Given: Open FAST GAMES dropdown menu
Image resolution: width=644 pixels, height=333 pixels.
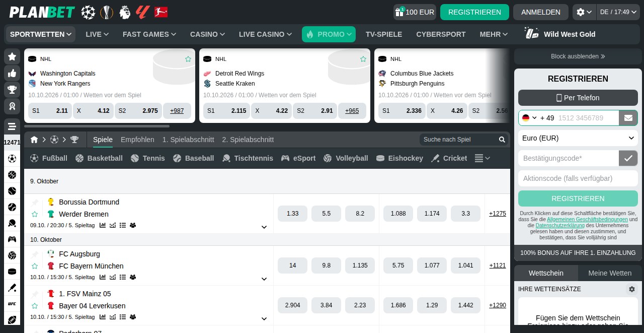Looking at the screenshot, I should point(149,34).
